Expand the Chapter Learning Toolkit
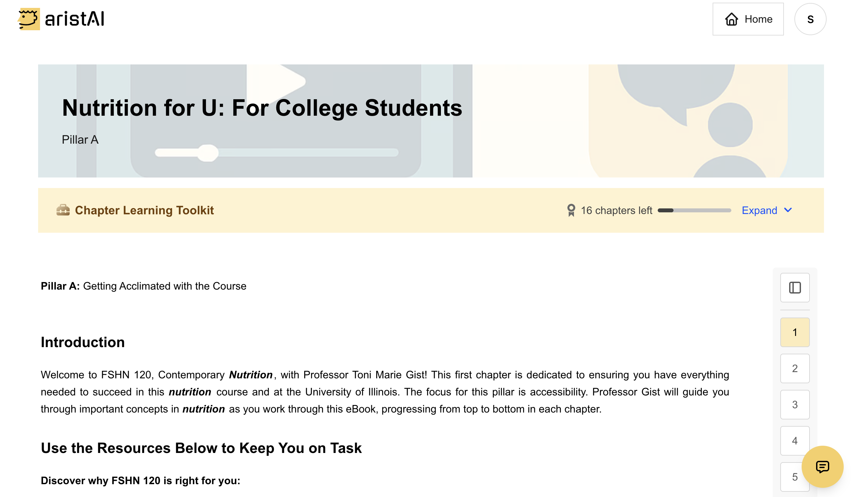Image resolution: width=868 pixels, height=497 pixels. tap(759, 210)
